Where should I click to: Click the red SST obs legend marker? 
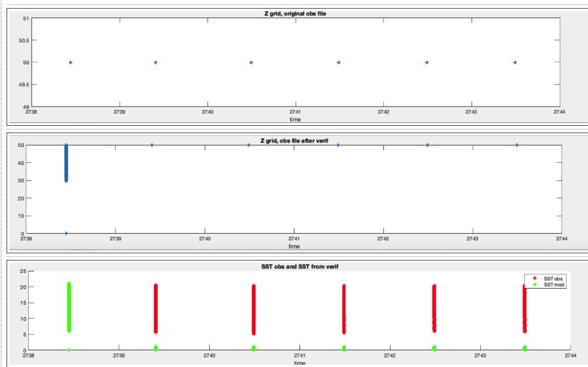tap(534, 279)
